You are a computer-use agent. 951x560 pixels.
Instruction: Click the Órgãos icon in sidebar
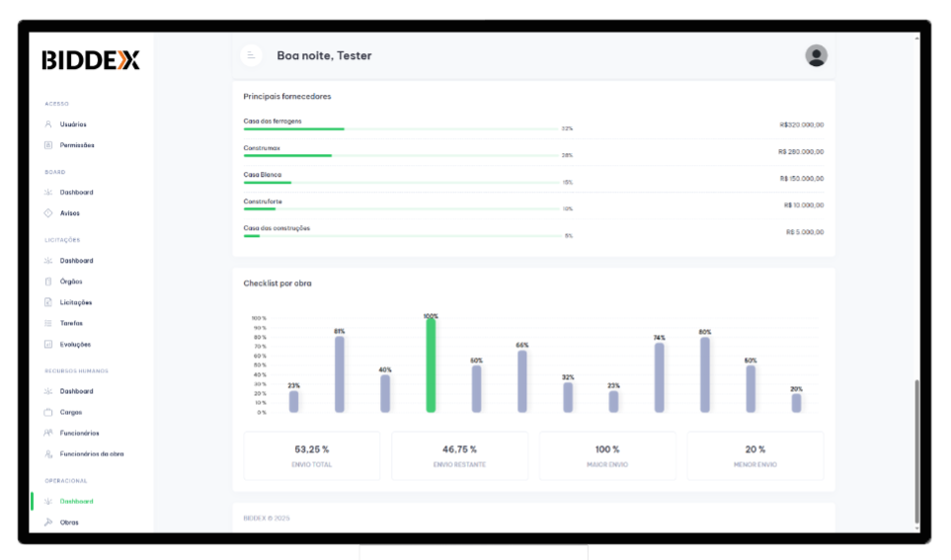(x=48, y=281)
